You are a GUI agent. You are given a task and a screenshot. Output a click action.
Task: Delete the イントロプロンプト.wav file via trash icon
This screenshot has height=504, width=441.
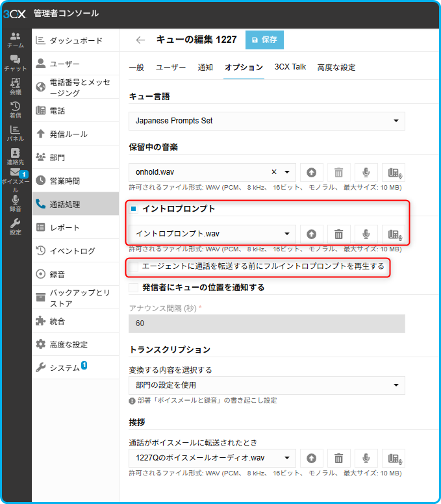point(338,234)
